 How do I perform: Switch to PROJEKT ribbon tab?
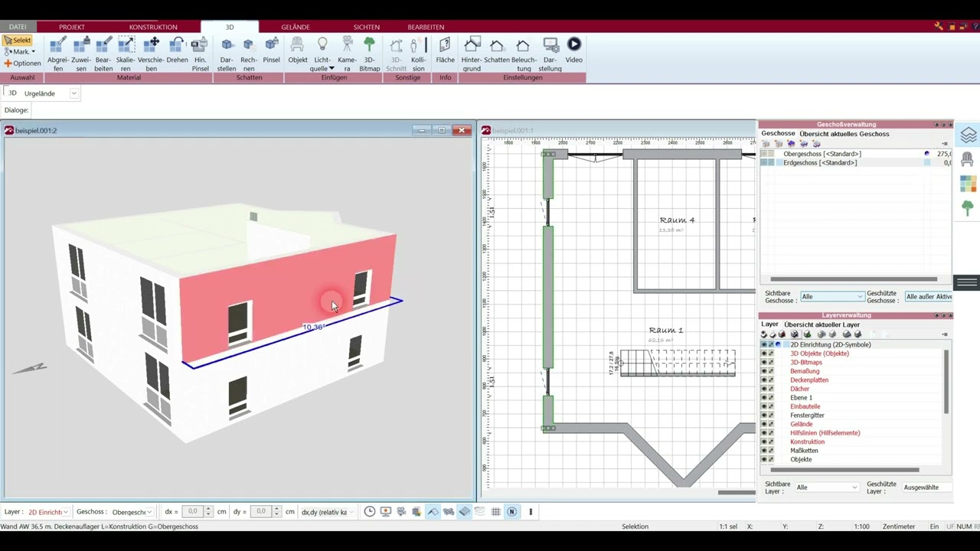pyautogui.click(x=72, y=27)
